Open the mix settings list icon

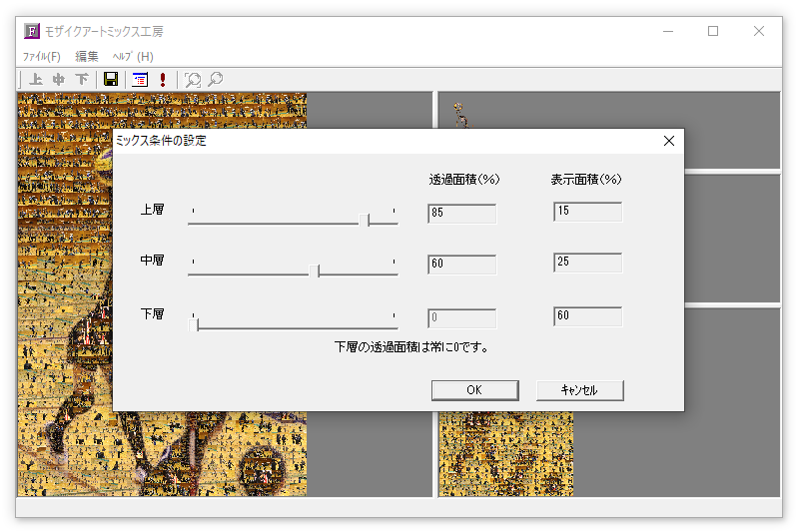point(140,79)
